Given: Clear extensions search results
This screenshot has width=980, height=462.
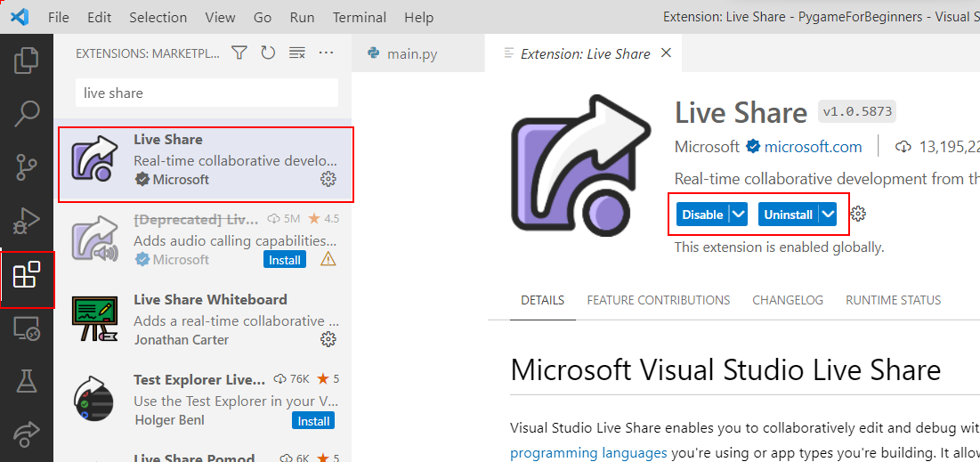Looking at the screenshot, I should pyautogui.click(x=297, y=53).
